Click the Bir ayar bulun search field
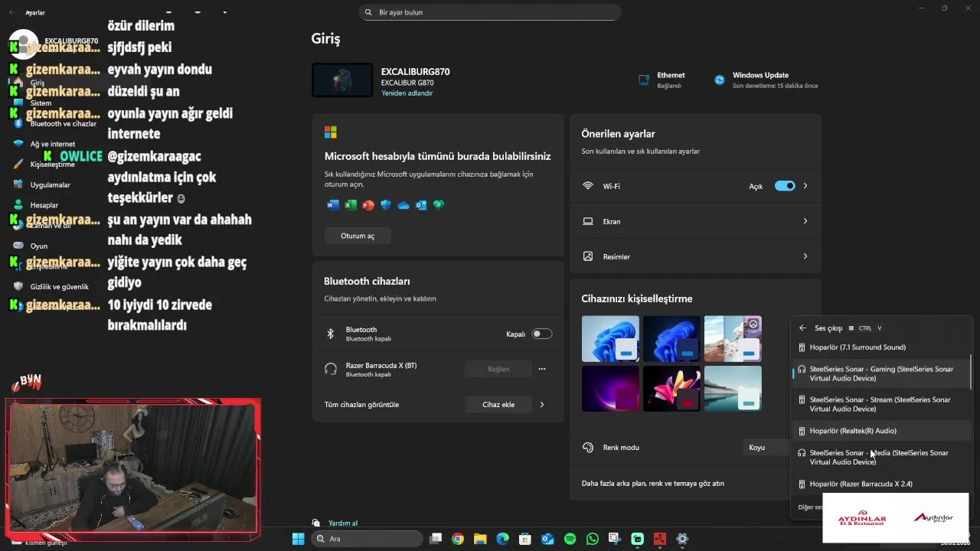Screen dimensions: 980x551 pyautogui.click(x=490, y=12)
